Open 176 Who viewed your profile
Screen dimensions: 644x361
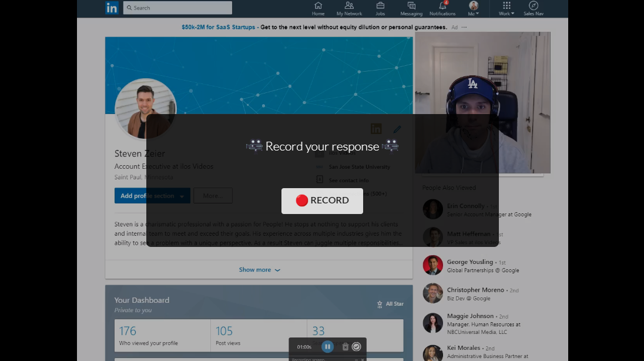162,336
